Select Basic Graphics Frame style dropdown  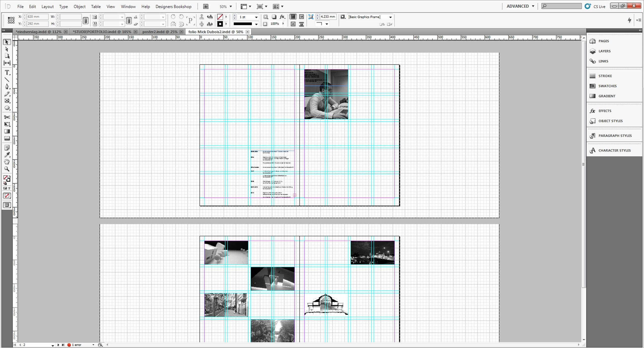[390, 17]
